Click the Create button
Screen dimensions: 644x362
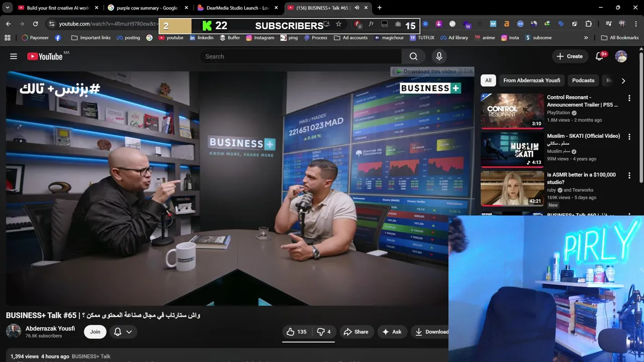point(570,56)
